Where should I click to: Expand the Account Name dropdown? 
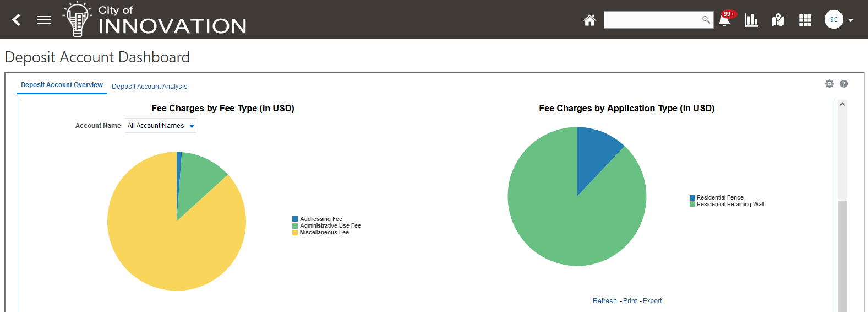click(x=192, y=126)
